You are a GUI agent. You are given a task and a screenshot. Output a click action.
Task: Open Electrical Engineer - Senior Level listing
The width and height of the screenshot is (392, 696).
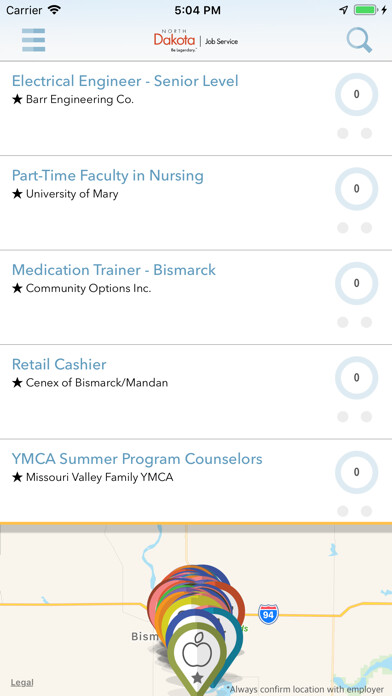tap(125, 81)
